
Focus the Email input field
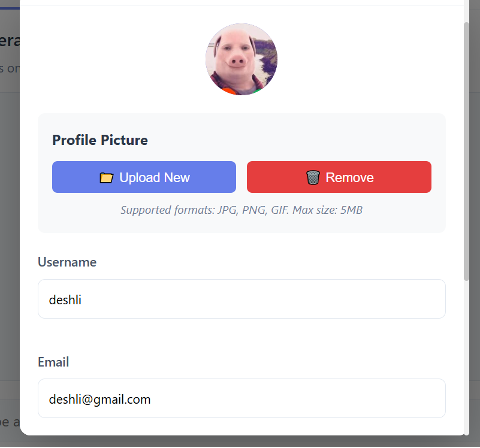pos(241,398)
